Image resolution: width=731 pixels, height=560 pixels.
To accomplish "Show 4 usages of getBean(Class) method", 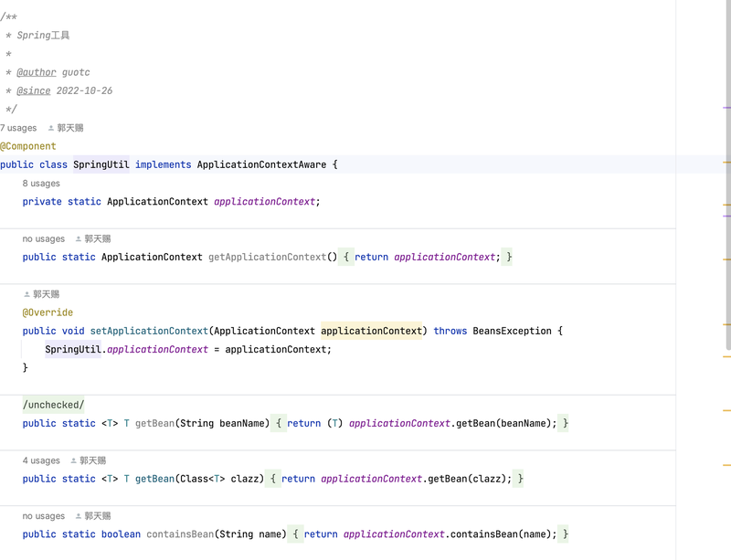I will 41,460.
